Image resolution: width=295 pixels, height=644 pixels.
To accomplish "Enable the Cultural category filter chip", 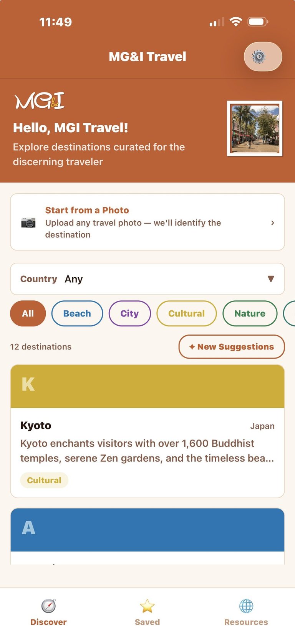I will [186, 313].
